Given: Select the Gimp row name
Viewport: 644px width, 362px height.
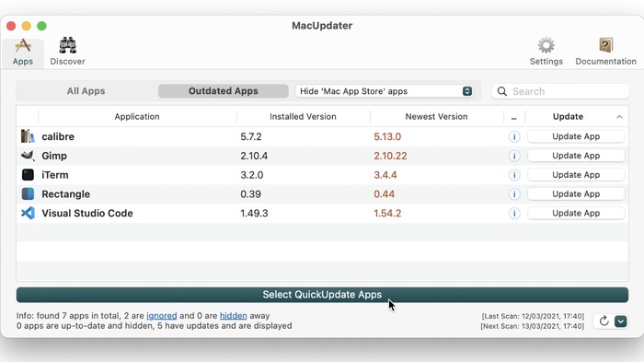Looking at the screenshot, I should coord(54,156).
